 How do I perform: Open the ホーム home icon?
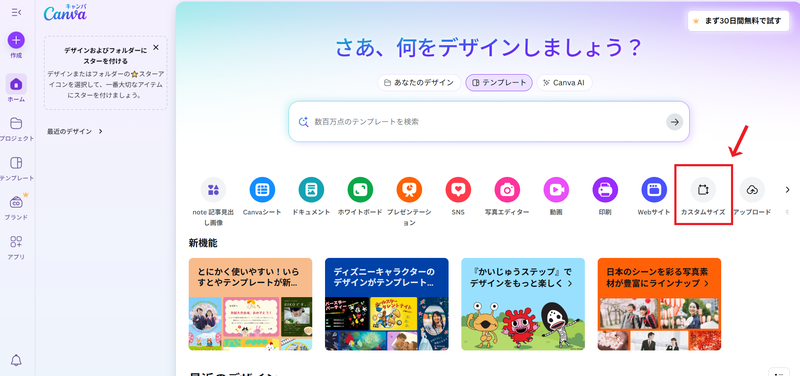(16, 84)
